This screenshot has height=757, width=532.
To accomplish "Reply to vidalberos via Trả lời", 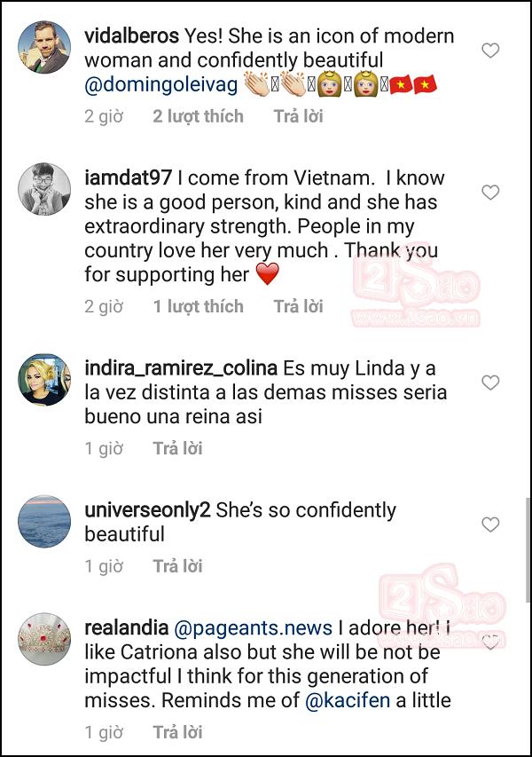I will tap(298, 116).
